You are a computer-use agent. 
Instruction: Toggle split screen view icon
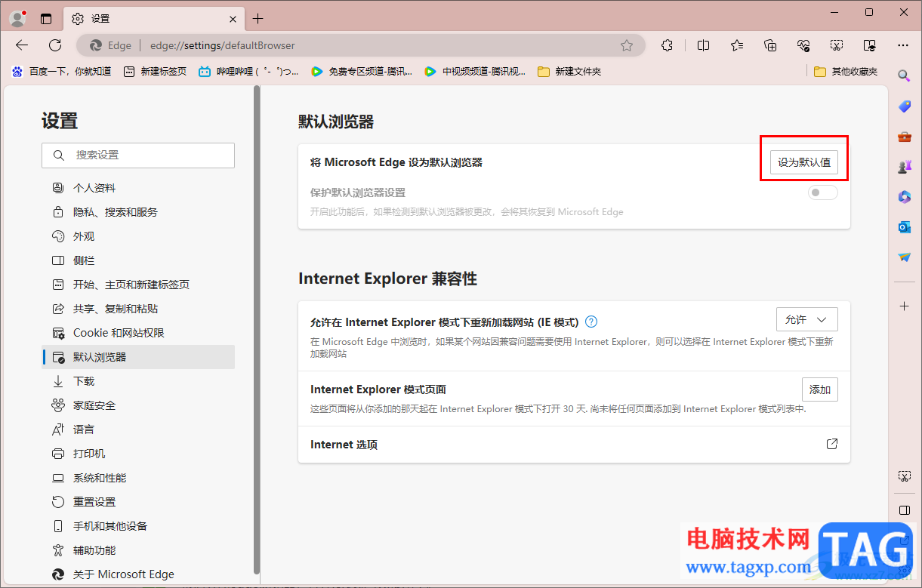click(x=703, y=45)
